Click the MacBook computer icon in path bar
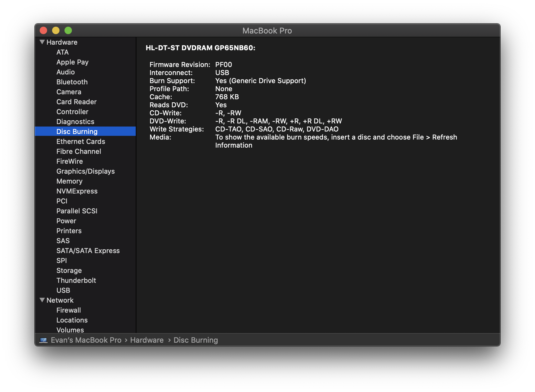This screenshot has height=392, width=535. tap(43, 340)
